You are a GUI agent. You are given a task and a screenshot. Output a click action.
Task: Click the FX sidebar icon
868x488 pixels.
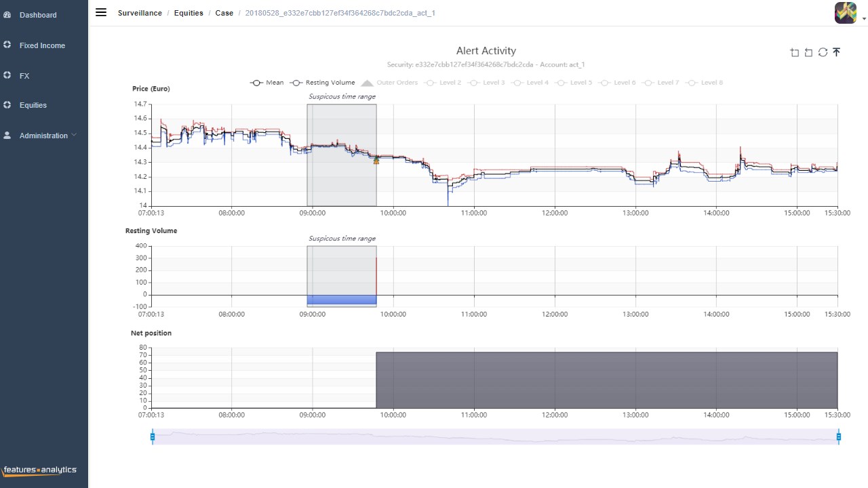[7, 75]
